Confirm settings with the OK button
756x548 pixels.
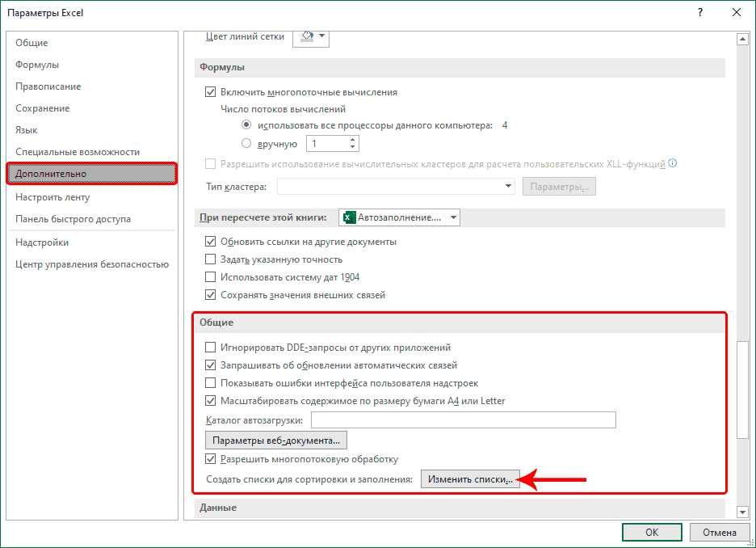pyautogui.click(x=652, y=533)
